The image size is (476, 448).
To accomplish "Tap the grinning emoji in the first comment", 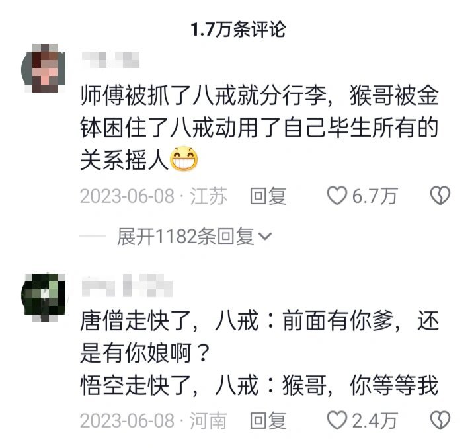I will click(x=184, y=159).
